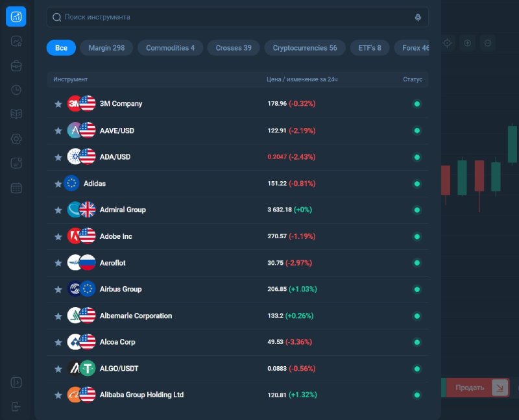Viewport: 519px width, 420px height.
Task: Select the AAVE/USD instrument name
Action: 117,130
